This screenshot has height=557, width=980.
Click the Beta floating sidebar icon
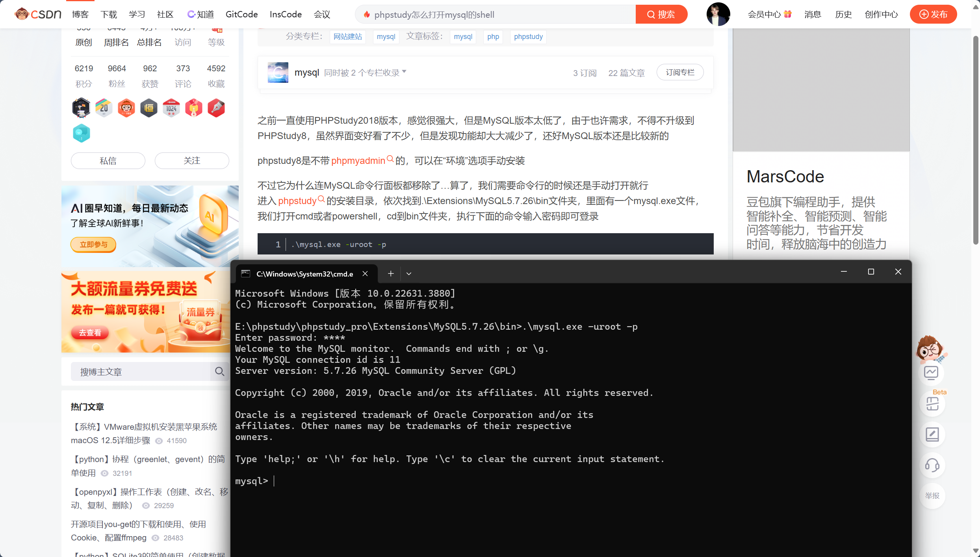click(x=932, y=404)
